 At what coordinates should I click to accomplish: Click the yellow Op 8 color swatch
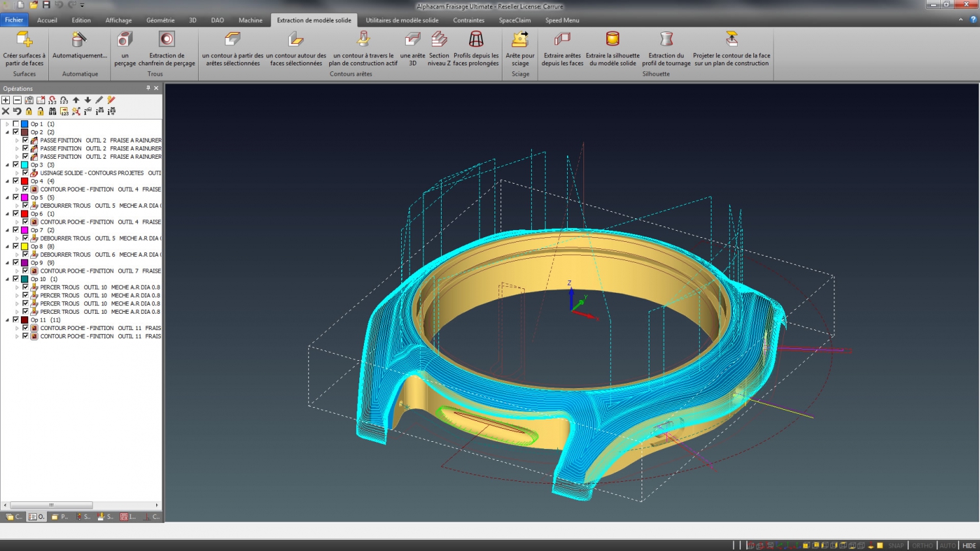click(x=25, y=246)
